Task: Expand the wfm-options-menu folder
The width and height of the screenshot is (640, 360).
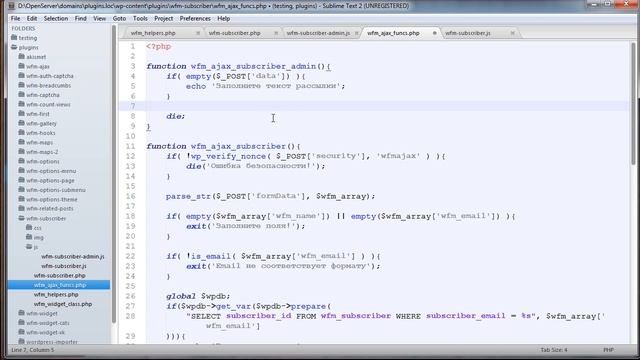Action: pos(22,171)
